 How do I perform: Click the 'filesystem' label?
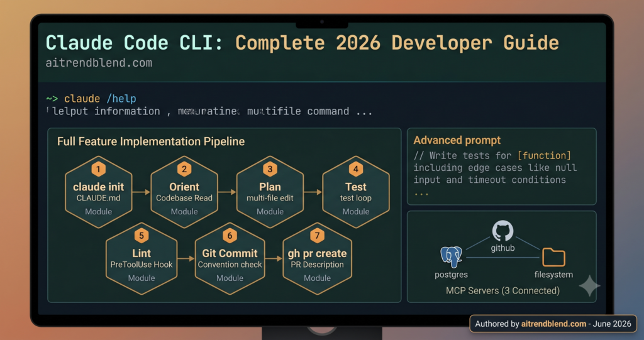point(553,274)
